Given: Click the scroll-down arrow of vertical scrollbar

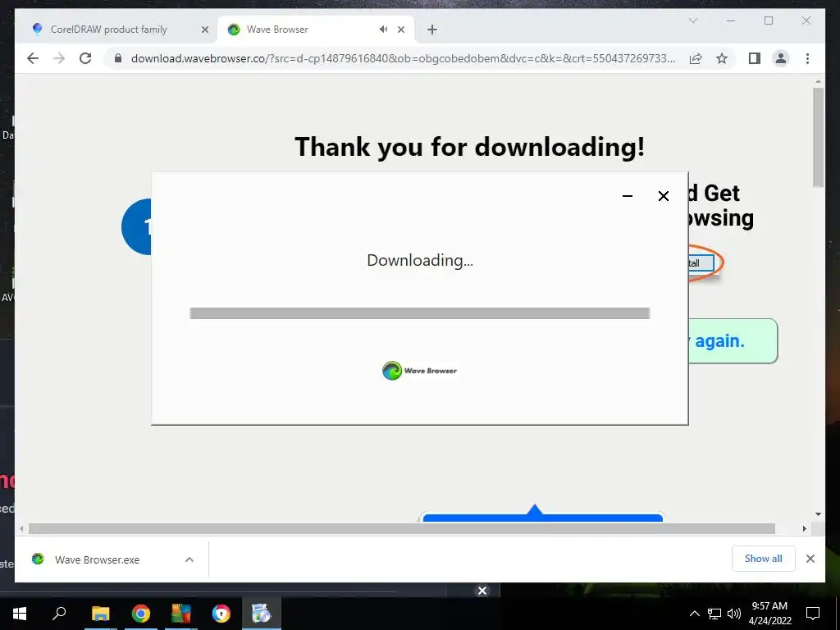Looking at the screenshot, I should pyautogui.click(x=818, y=515).
